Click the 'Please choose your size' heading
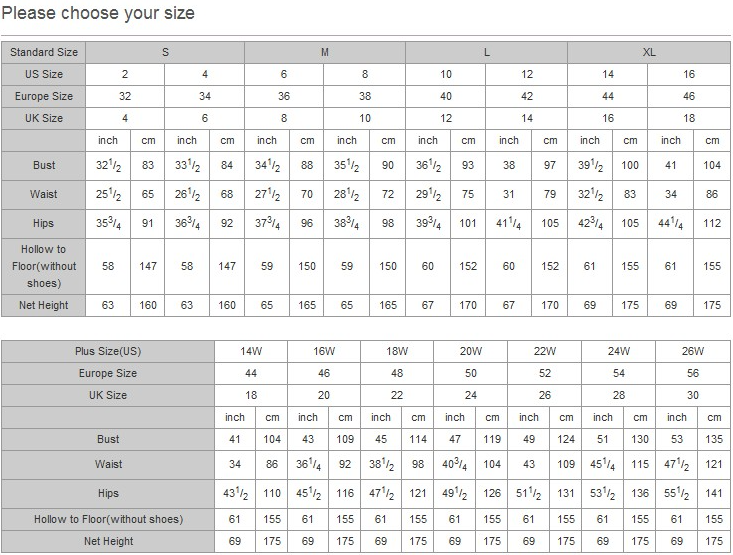The image size is (733, 555). (x=98, y=14)
